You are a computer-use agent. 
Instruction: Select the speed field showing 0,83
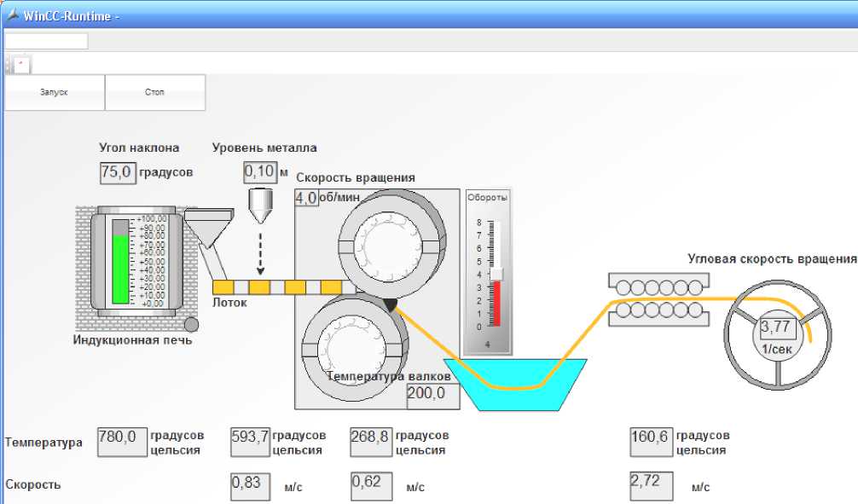(250, 484)
